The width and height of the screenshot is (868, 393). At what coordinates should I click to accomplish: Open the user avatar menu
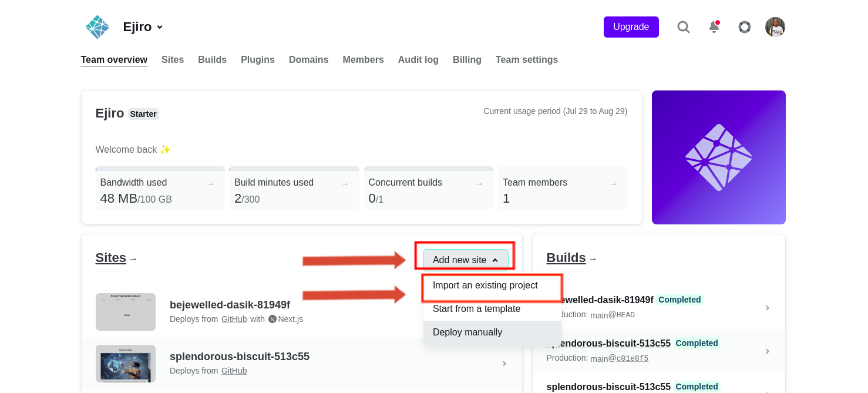coord(775,27)
